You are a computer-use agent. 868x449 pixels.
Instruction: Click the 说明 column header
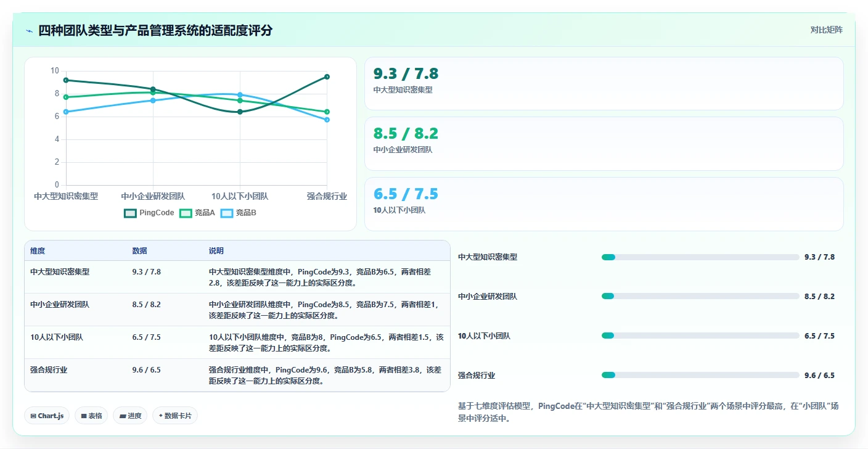click(x=216, y=251)
